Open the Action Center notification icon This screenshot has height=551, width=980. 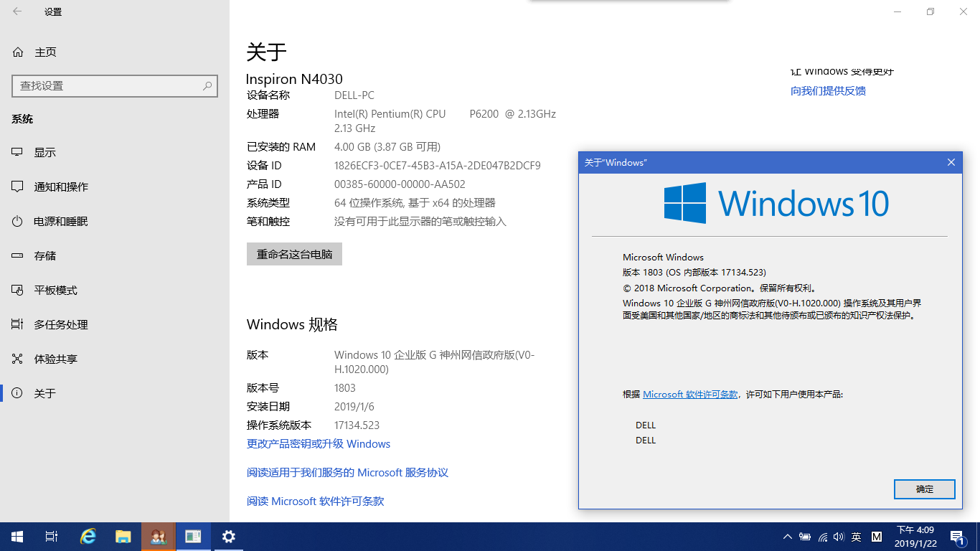(x=957, y=537)
